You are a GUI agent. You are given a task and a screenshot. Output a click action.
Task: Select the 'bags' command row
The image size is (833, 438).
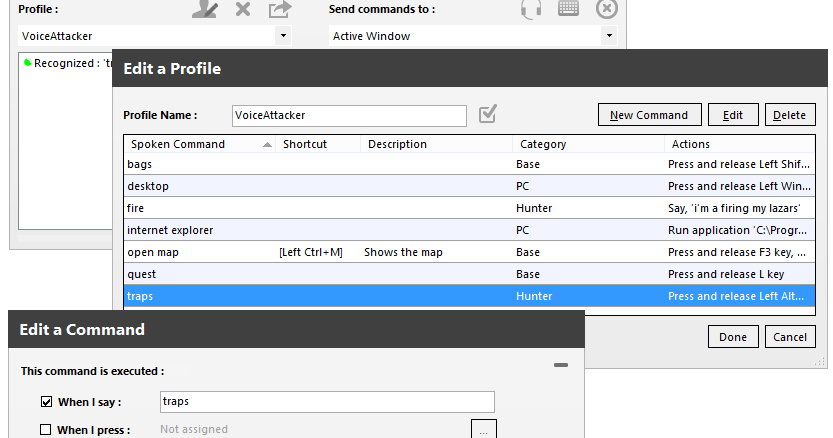coord(469,164)
